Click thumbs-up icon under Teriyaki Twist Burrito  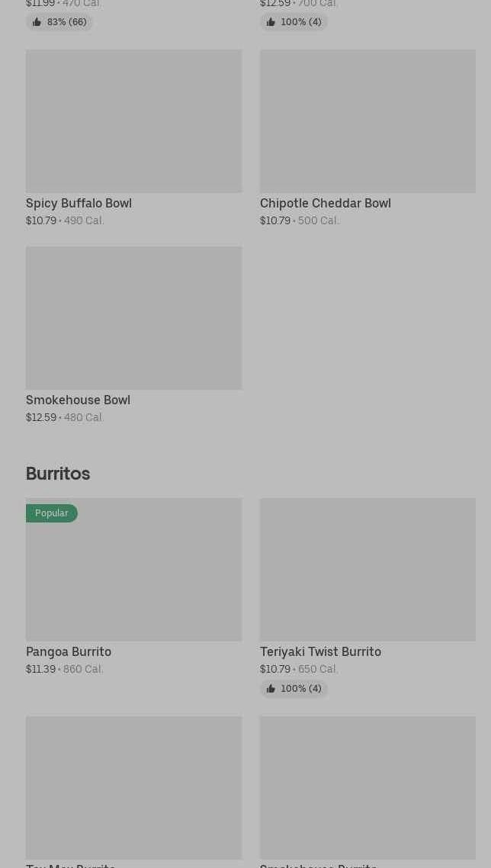click(x=271, y=689)
